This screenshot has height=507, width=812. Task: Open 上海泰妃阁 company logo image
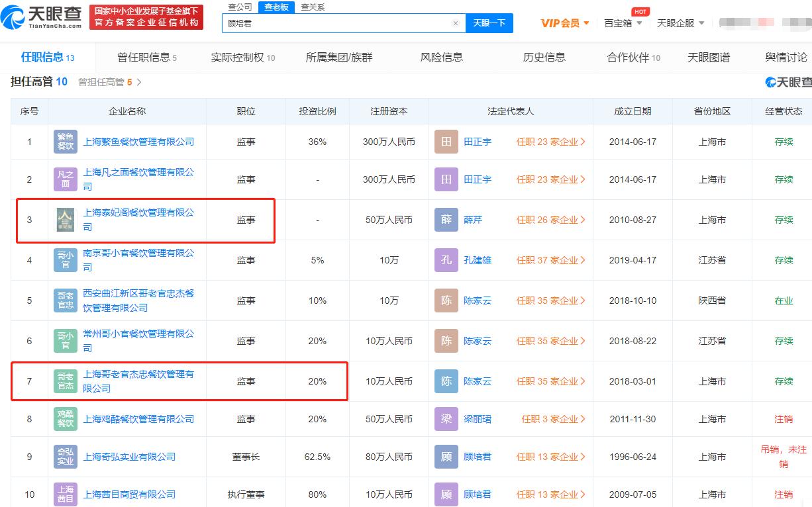coord(66,220)
